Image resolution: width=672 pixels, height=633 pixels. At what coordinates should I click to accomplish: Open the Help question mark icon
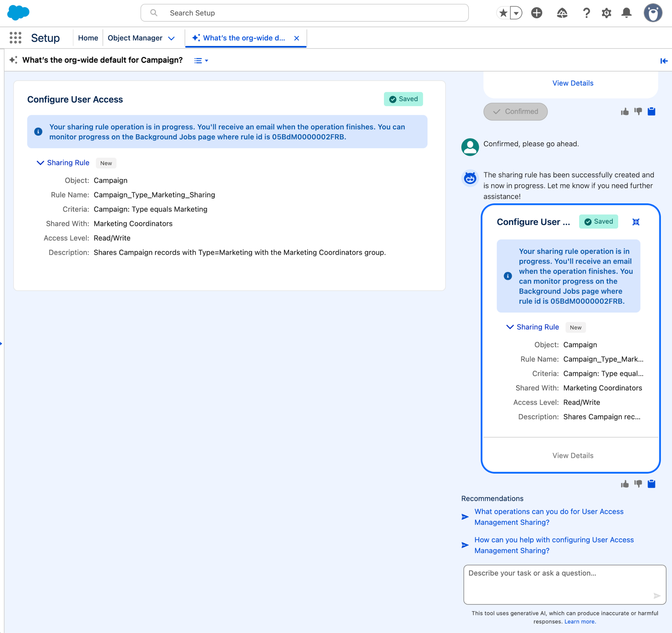[x=586, y=13]
